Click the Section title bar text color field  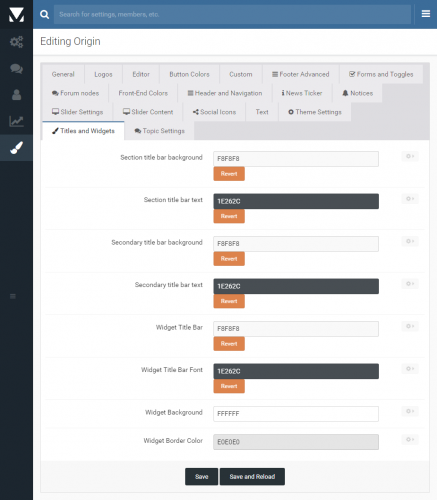tap(296, 201)
